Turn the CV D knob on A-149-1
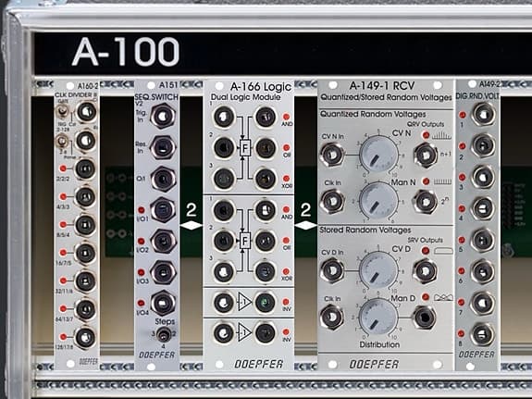The image size is (532, 399). (378, 271)
